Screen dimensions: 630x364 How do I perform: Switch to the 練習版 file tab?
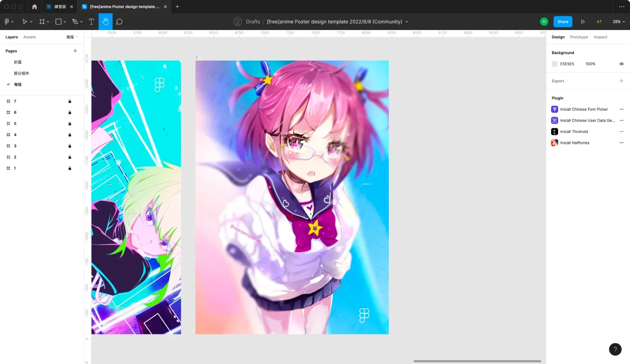pos(60,6)
